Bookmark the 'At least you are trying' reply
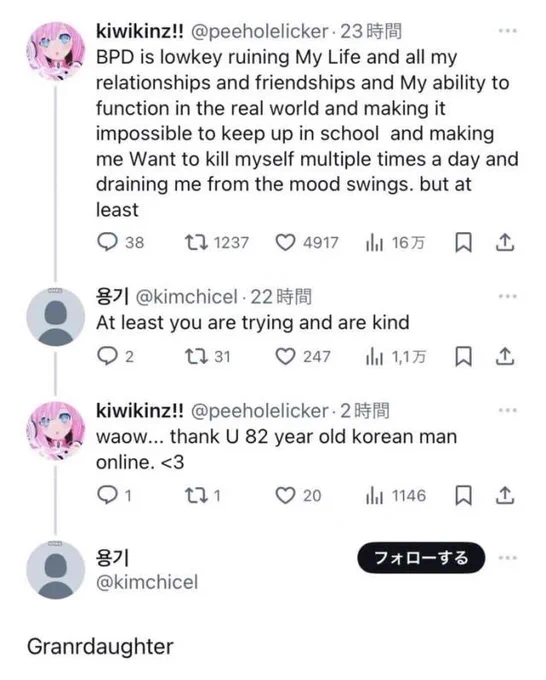Image resolution: width=546 pixels, height=680 pixels. [x=463, y=356]
